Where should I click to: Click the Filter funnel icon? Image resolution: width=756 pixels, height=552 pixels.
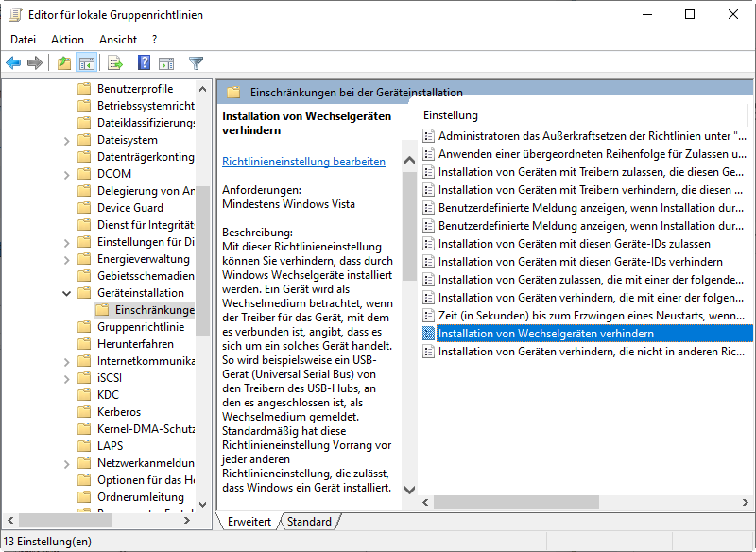(x=196, y=63)
